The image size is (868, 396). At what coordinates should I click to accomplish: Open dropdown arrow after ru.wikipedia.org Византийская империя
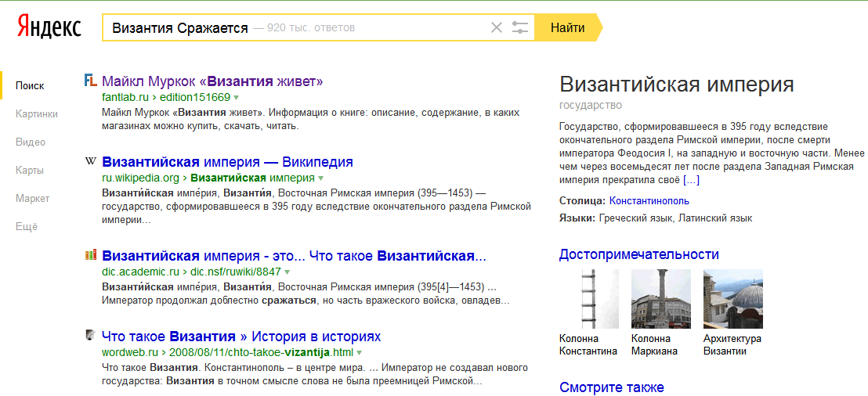(321, 178)
